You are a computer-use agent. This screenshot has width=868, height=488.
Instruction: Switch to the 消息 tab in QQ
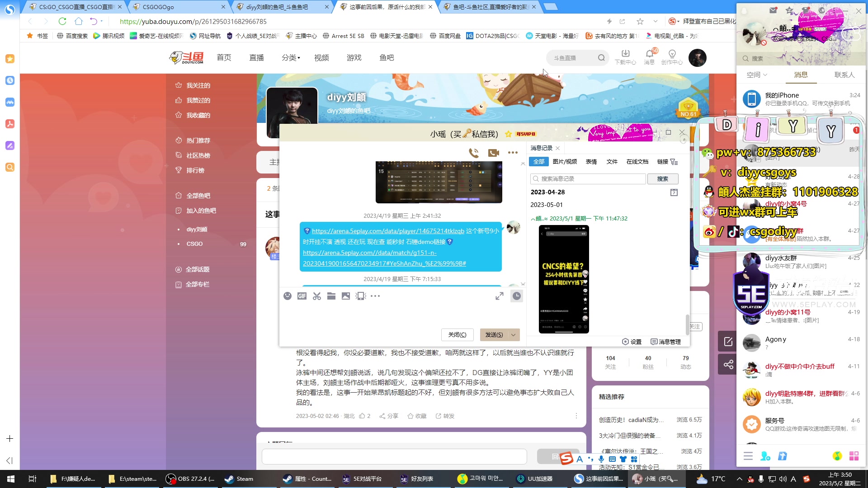click(x=801, y=75)
